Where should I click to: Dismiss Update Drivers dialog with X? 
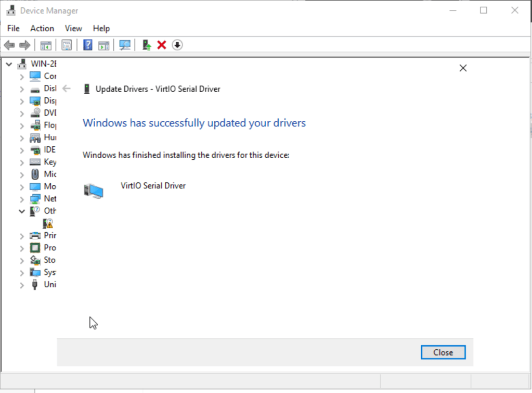(x=463, y=68)
